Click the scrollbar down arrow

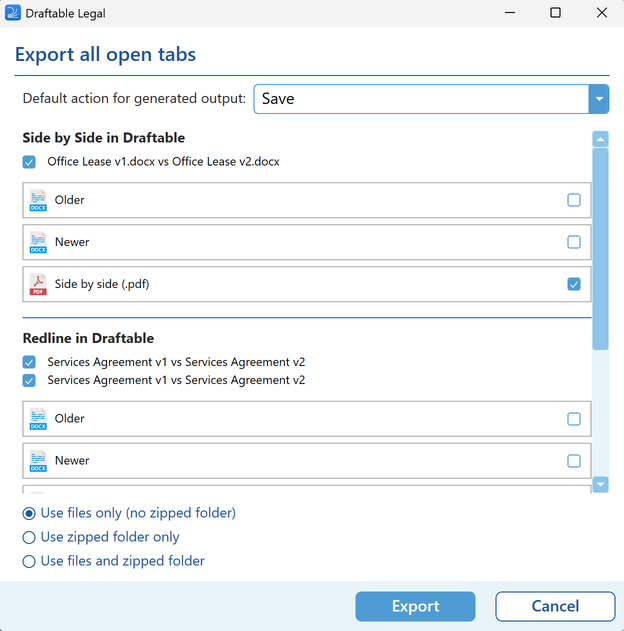[600, 484]
